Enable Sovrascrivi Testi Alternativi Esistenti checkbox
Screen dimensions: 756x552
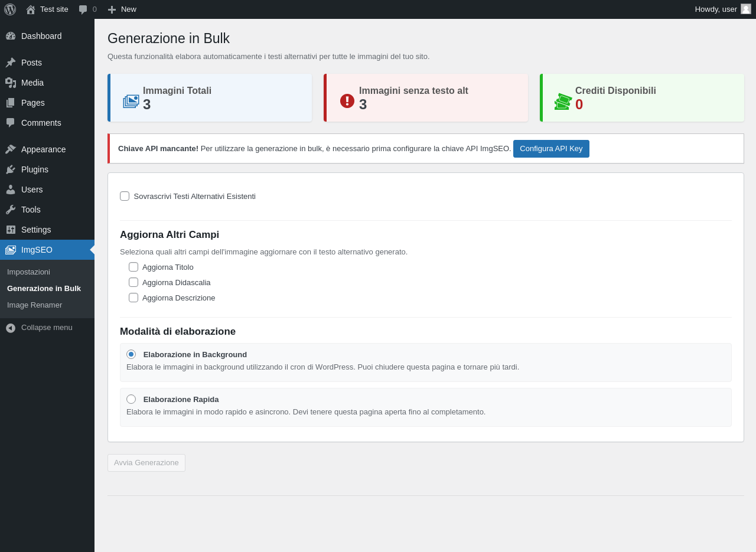(x=125, y=196)
